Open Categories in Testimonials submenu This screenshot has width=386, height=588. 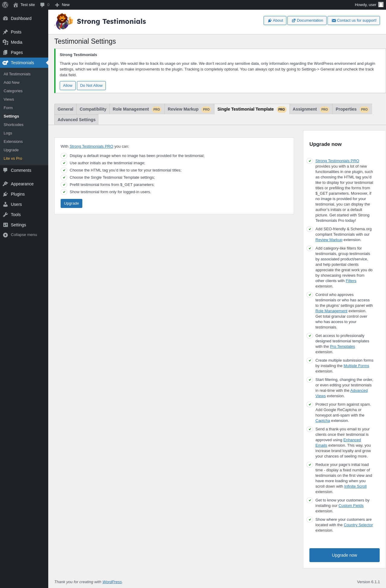click(13, 91)
